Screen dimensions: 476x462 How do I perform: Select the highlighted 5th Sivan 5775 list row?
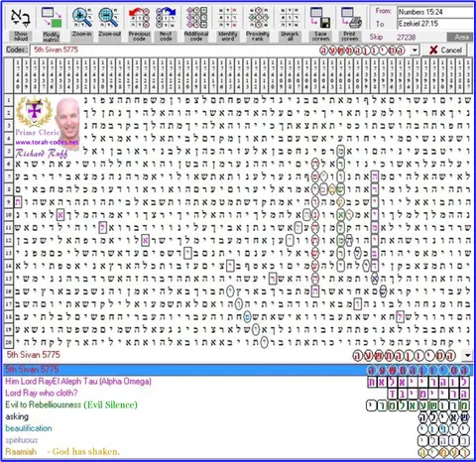click(x=238, y=370)
